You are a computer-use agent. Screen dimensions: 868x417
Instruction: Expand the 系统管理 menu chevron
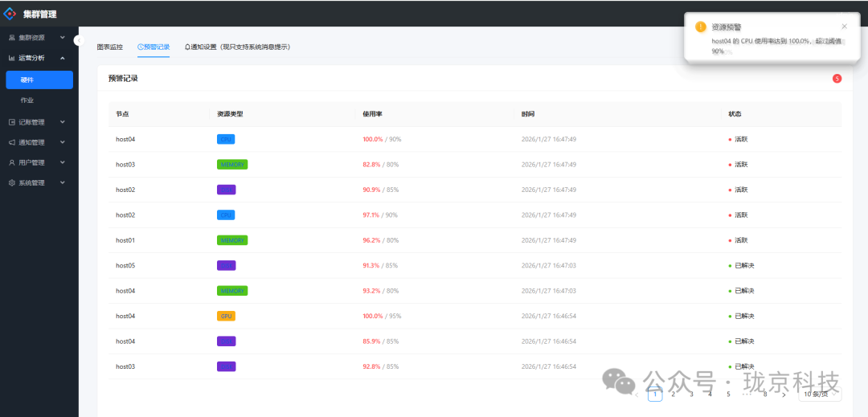63,183
